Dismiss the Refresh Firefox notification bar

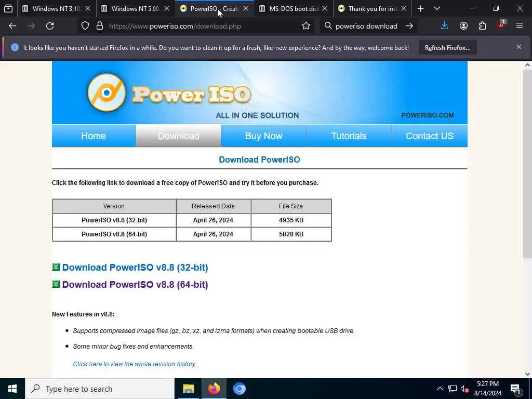pos(519,47)
